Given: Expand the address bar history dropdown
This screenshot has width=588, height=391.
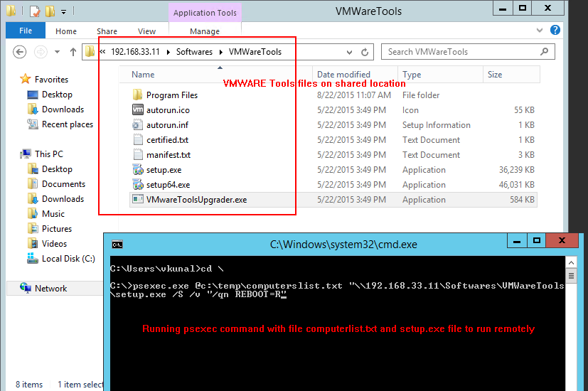Looking at the screenshot, I should [350, 52].
